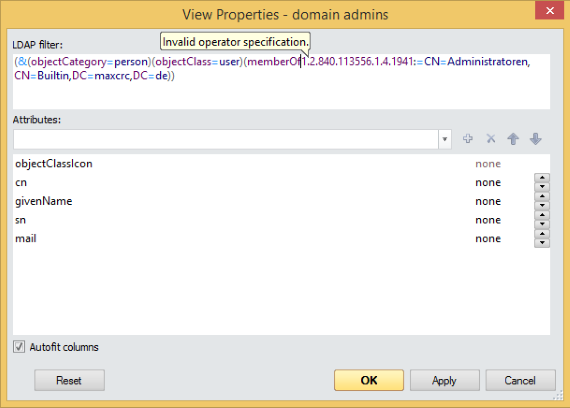Close the View Properties dialog
The width and height of the screenshot is (570, 408).
tap(549, 10)
